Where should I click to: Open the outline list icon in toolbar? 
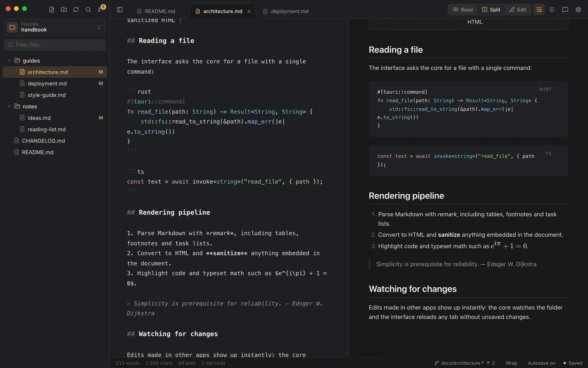point(552,10)
